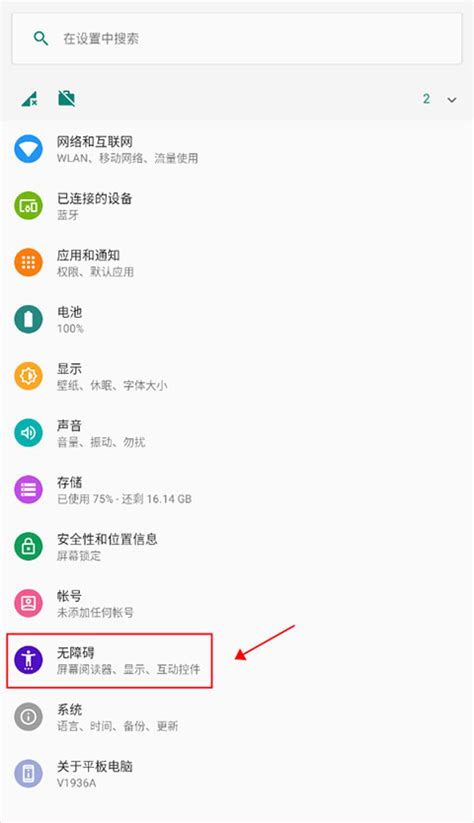This screenshot has height=823, width=474.
Task: Tap the no-signal status icon
Action: click(x=29, y=99)
